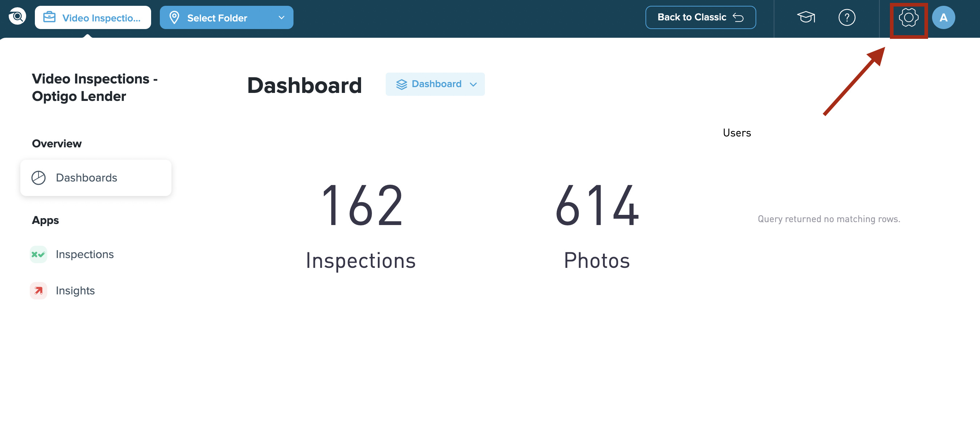
Task: Open the Inspections app
Action: point(72,254)
